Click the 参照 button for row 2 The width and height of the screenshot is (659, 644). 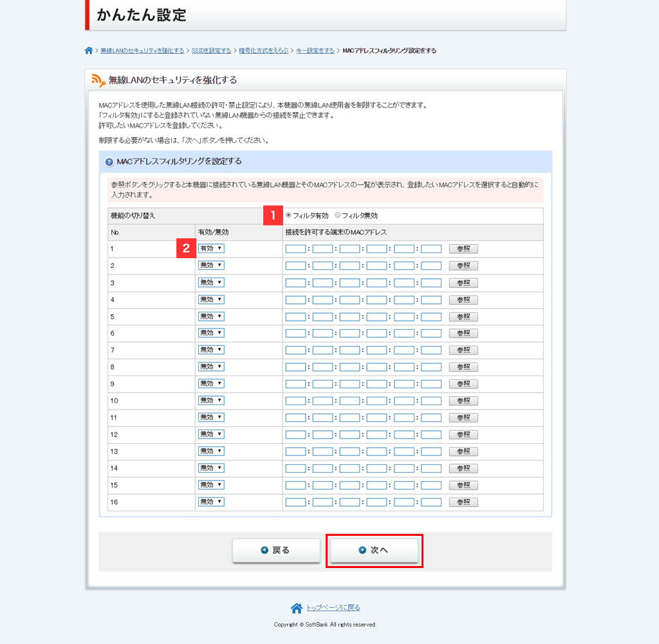(463, 266)
